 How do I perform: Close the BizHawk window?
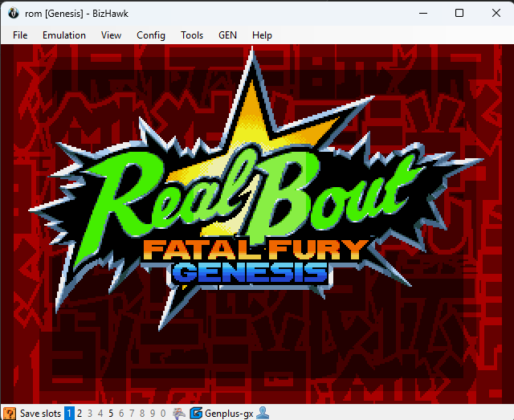click(496, 13)
